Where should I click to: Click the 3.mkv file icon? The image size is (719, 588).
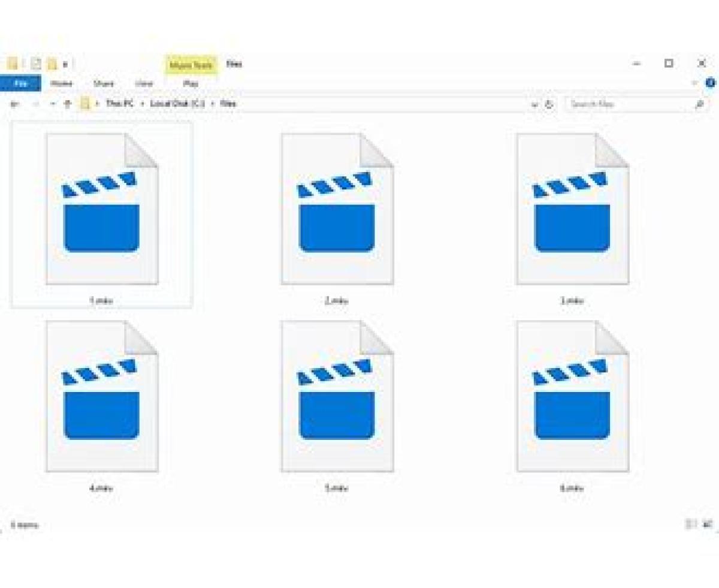point(572,210)
